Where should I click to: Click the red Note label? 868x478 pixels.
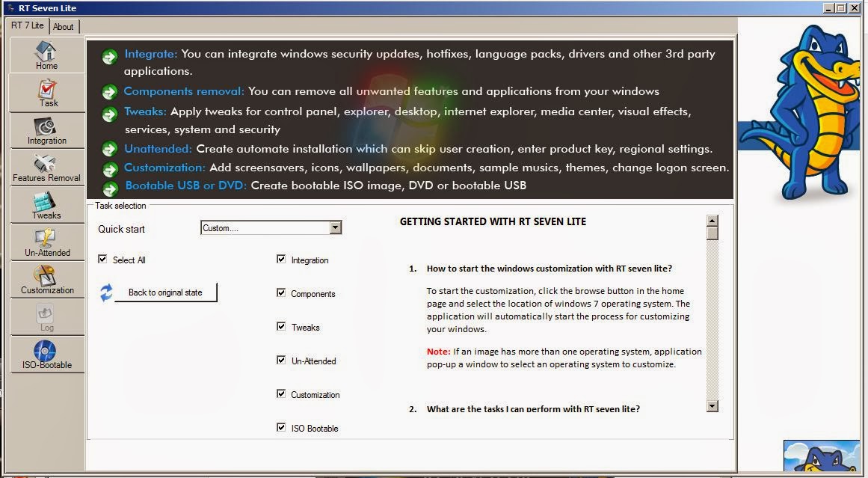(438, 351)
